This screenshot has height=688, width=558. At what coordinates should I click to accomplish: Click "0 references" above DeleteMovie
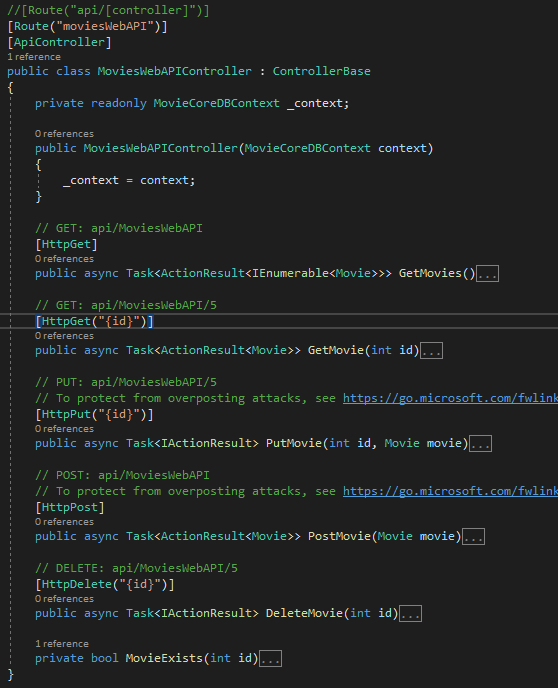coord(64,599)
